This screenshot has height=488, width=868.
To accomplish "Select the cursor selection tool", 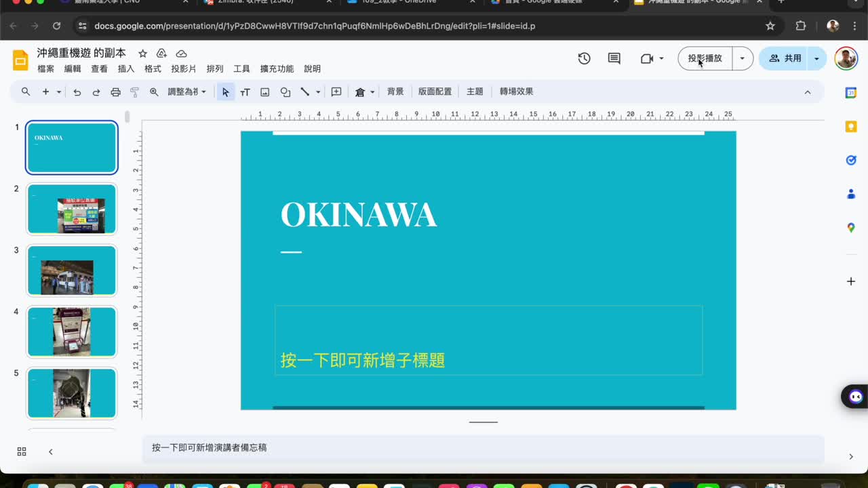I will pos(226,91).
